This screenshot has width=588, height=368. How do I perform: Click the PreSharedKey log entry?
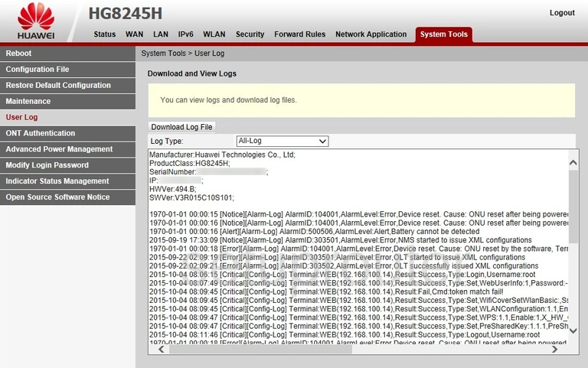359,327
